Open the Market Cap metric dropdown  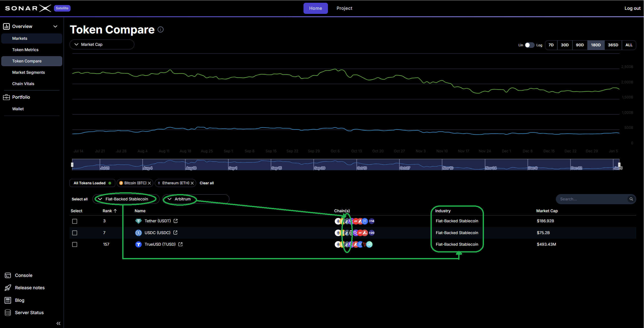pyautogui.click(x=102, y=44)
